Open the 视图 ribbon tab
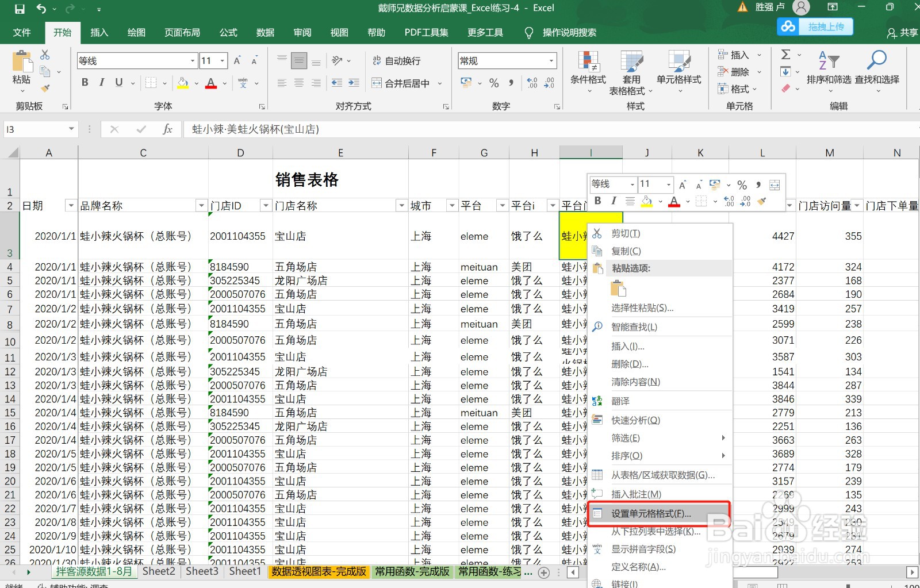Image resolution: width=920 pixels, height=588 pixels. tap(339, 33)
